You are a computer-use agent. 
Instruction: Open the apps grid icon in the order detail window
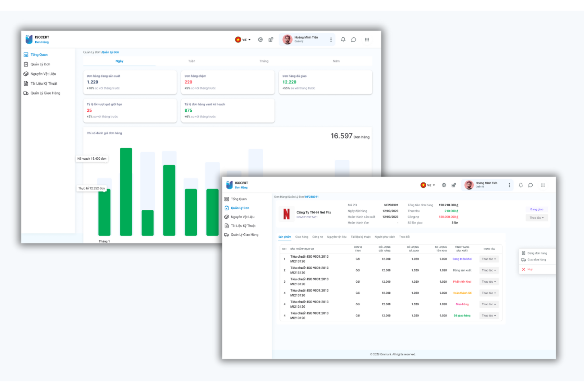pos(543,185)
